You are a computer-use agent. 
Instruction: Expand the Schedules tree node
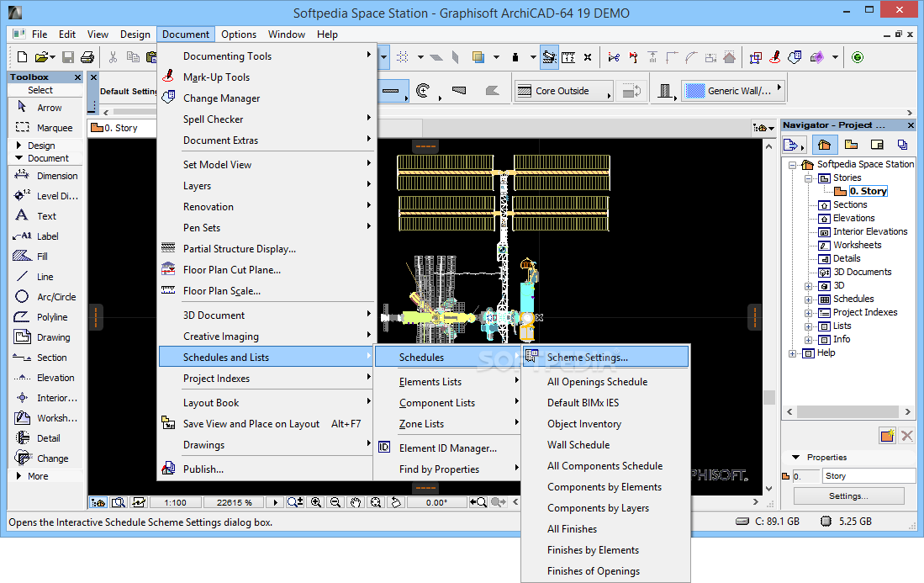pos(809,299)
